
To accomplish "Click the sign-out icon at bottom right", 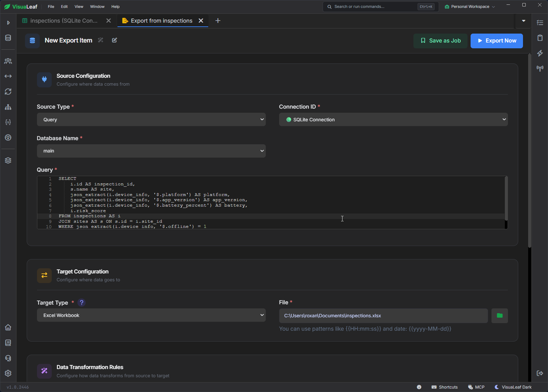I will point(540,373).
